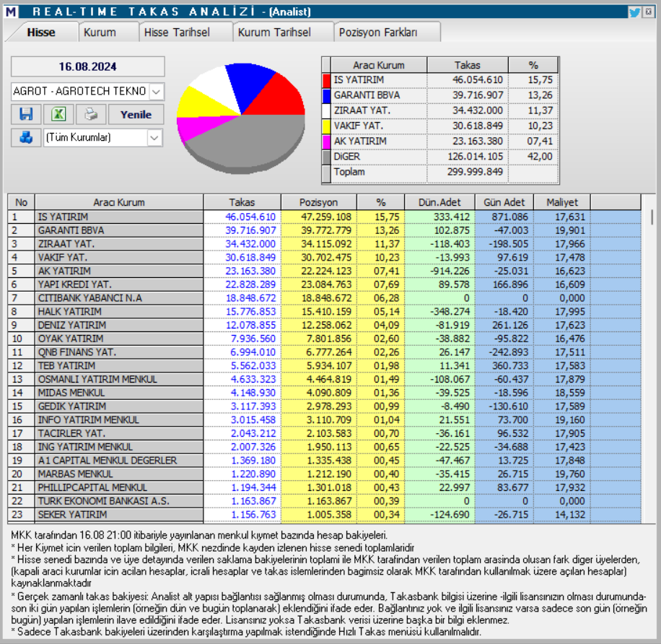Screen dimensions: 661x644
Task: Expand the (Tüm Kurumlar) dropdown
Action: pos(154,137)
